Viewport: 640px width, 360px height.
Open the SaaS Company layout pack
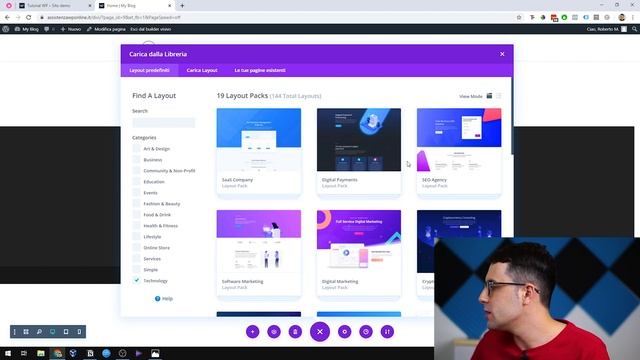[259, 152]
